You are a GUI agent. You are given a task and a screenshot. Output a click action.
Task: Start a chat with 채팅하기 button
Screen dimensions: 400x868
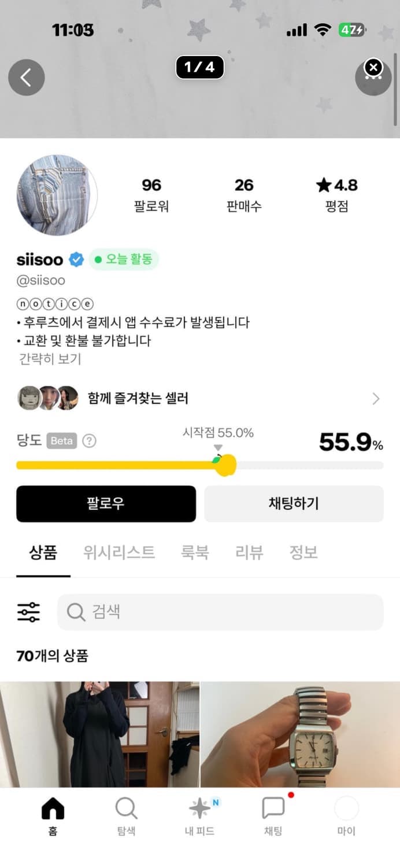pos(294,504)
